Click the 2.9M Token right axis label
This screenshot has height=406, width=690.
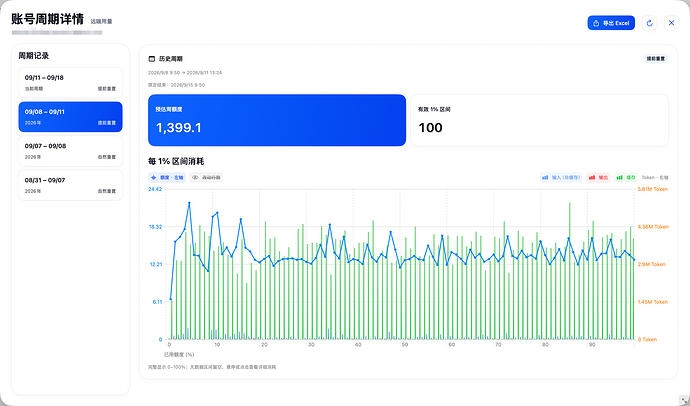coord(652,264)
